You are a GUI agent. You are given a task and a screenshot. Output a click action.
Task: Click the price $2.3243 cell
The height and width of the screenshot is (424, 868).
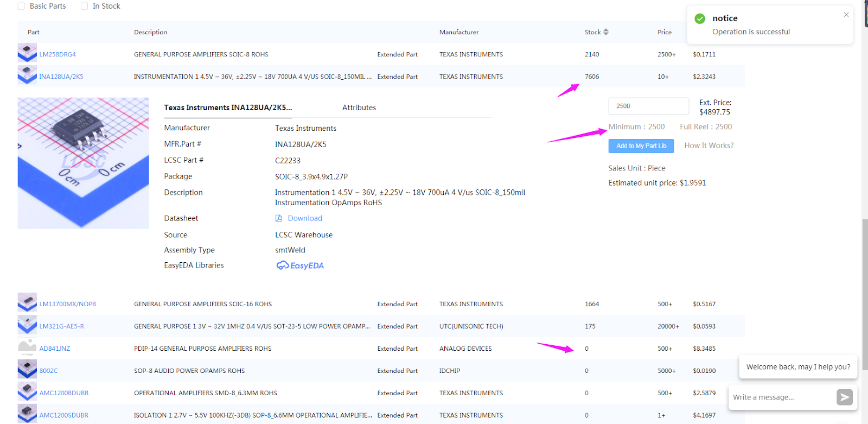coord(704,77)
